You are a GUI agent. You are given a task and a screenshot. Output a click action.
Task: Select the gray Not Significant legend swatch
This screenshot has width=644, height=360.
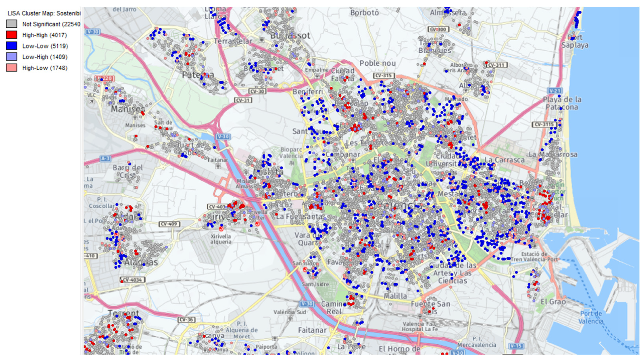[x=12, y=24]
